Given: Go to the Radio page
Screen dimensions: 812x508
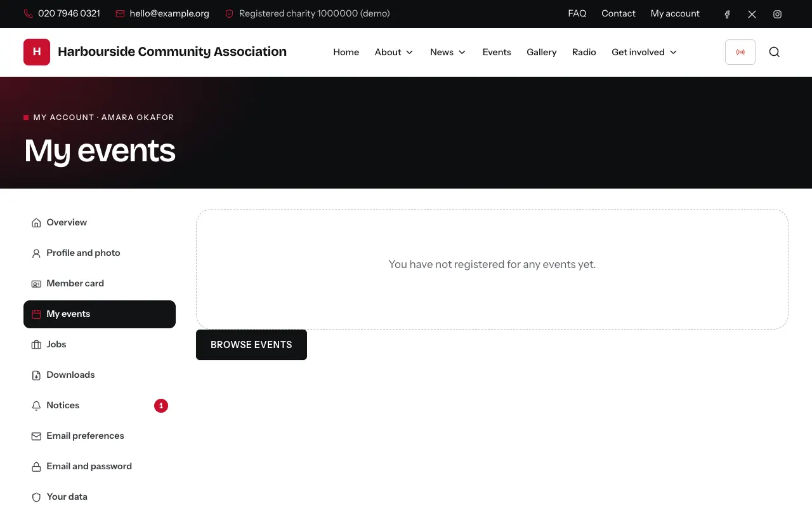Looking at the screenshot, I should click(x=584, y=52).
